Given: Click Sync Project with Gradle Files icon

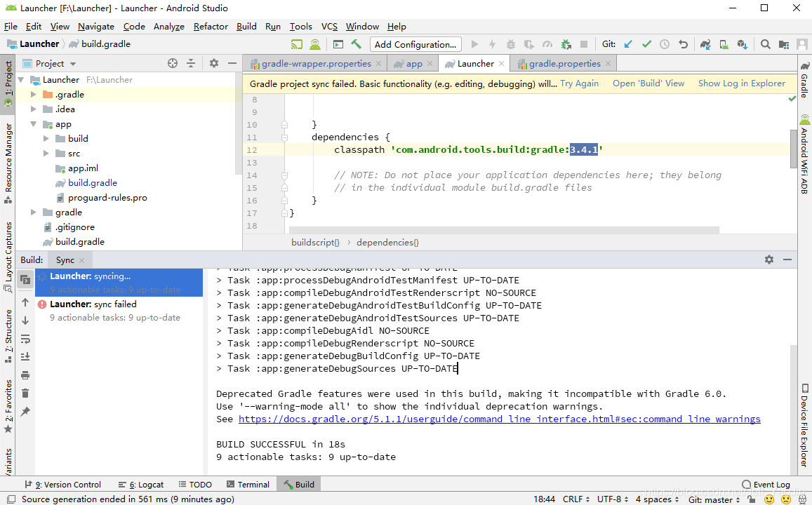Looking at the screenshot, I should click(705, 44).
